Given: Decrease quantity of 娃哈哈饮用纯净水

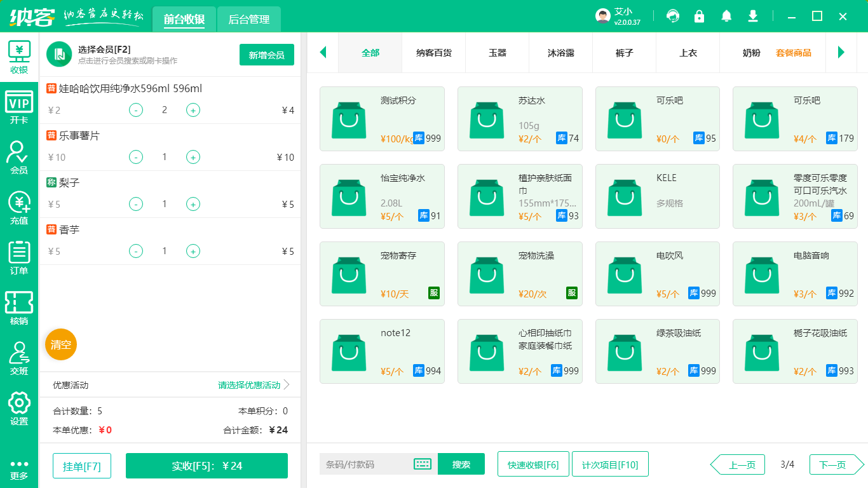Looking at the screenshot, I should coord(136,110).
